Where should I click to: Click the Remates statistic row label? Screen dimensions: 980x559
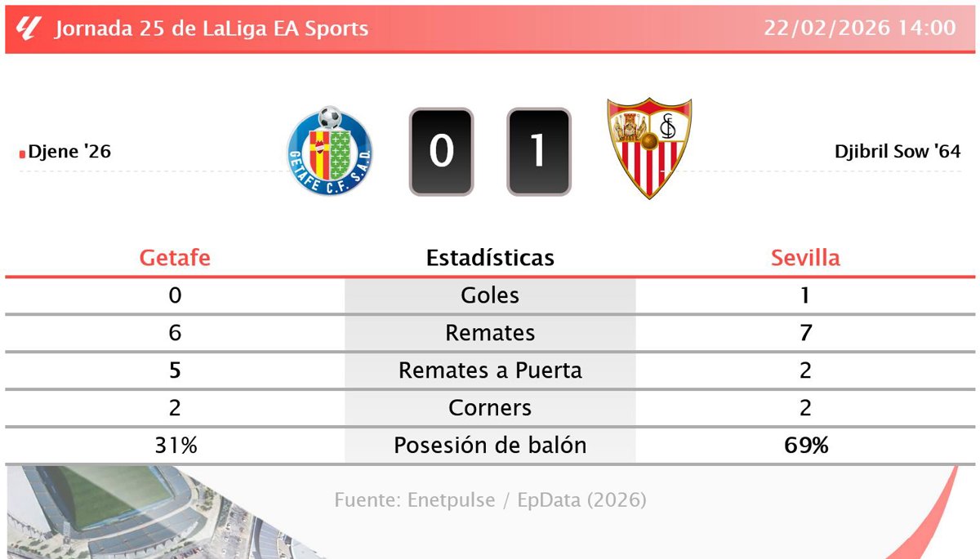[490, 333]
